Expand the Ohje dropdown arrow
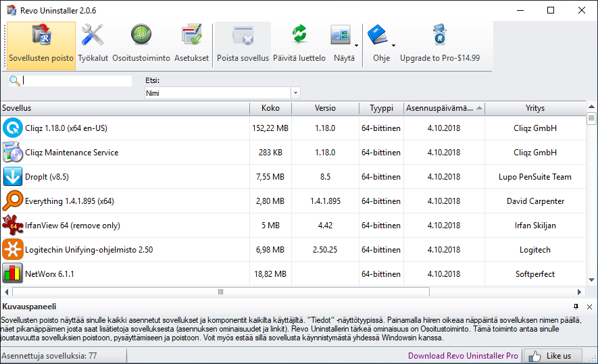This screenshot has height=364, width=598. [393, 46]
